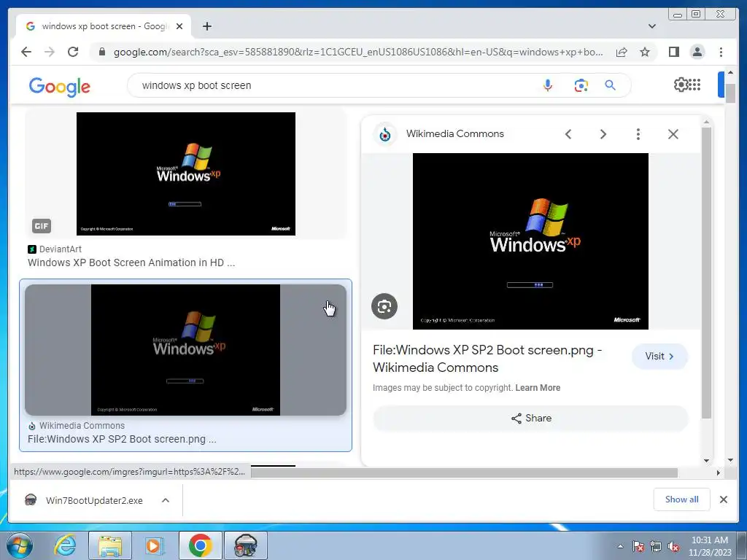Search by image with Google Lens camera
The image size is (747, 560).
pyautogui.click(x=581, y=85)
